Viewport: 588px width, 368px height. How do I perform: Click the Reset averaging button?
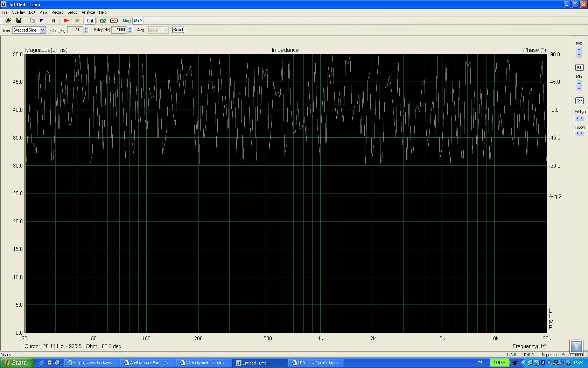178,30
